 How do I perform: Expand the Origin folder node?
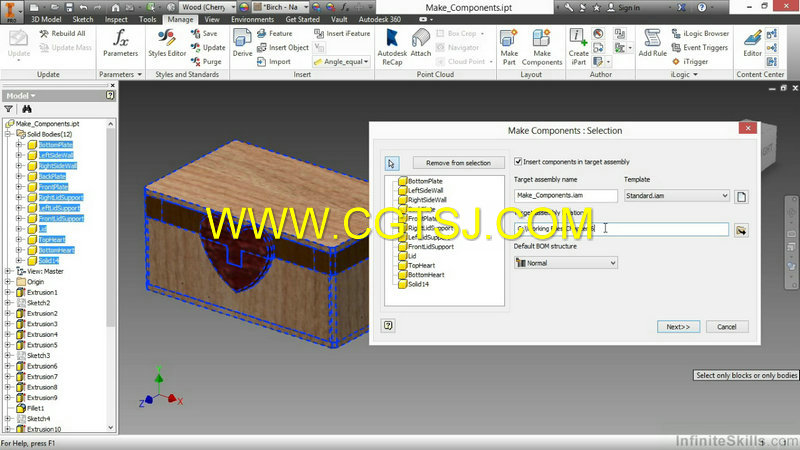8,282
